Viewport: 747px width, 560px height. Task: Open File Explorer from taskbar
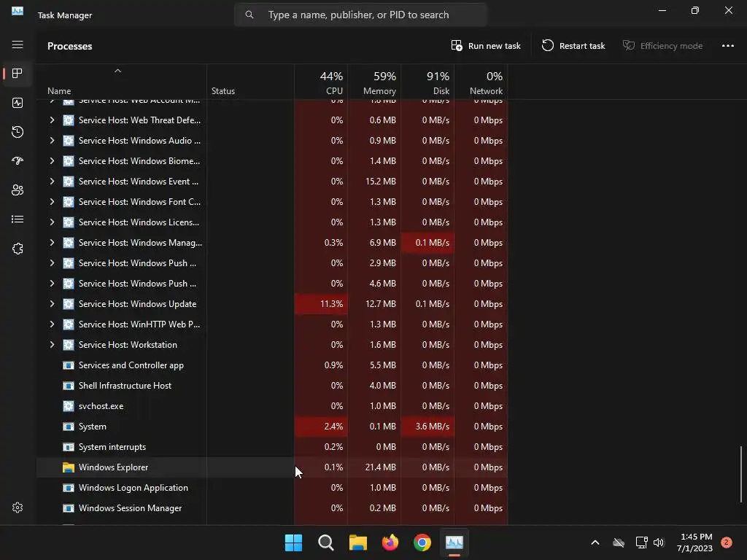[357, 542]
